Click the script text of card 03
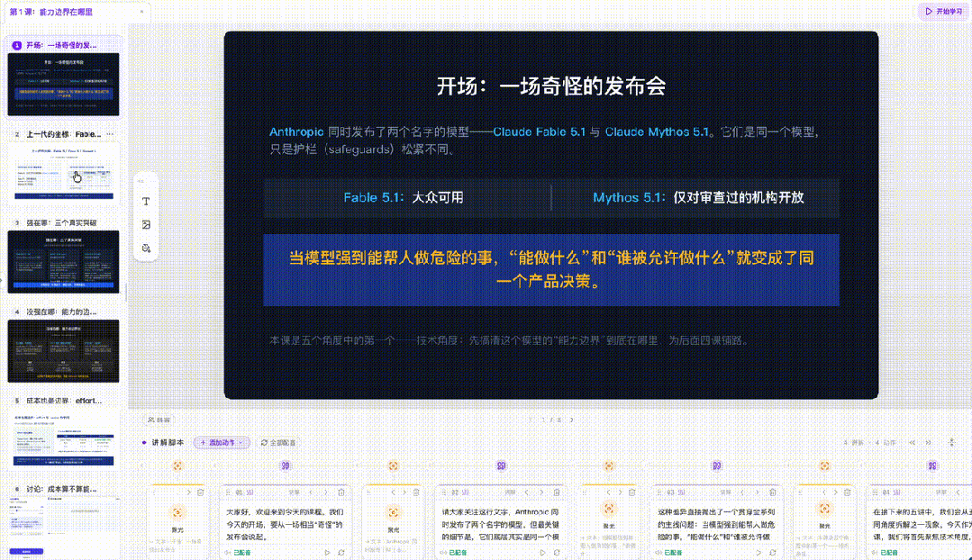Screen dimensions: 972x560 click(716, 524)
